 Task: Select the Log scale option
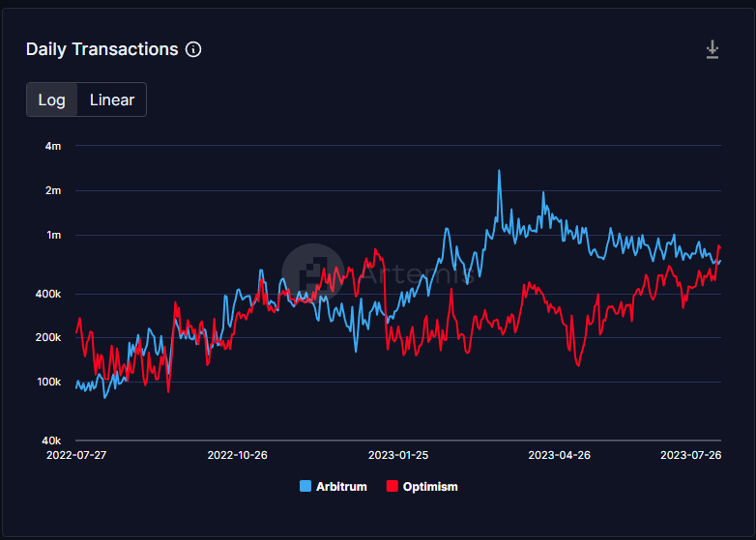pos(51,99)
